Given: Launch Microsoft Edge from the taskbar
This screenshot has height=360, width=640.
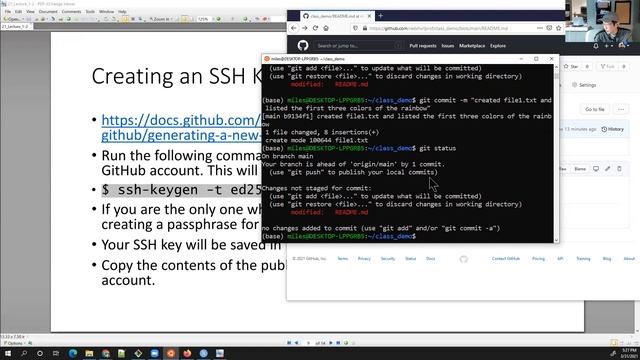Looking at the screenshot, I should coord(73,353).
